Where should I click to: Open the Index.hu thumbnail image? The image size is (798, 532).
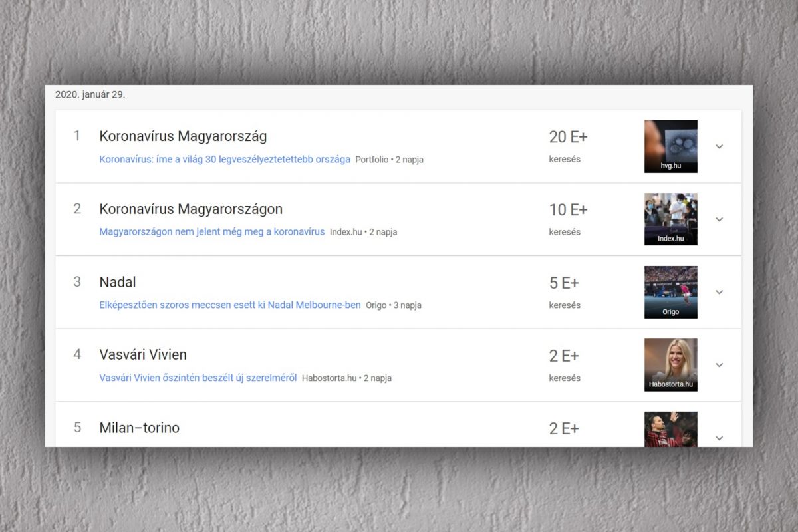click(670, 219)
